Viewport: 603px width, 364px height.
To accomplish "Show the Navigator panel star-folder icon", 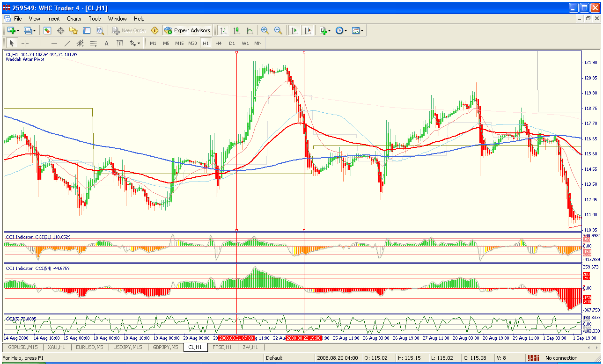I will pos(74,30).
